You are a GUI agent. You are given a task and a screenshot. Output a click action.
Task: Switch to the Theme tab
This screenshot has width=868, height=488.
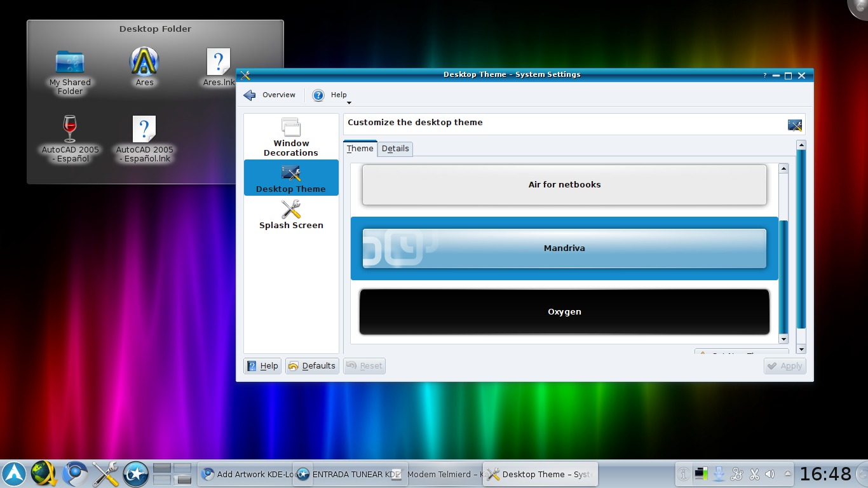coord(360,149)
